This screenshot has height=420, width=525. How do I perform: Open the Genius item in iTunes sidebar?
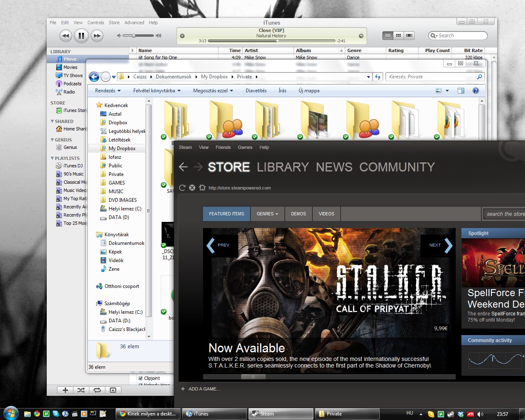[70, 147]
